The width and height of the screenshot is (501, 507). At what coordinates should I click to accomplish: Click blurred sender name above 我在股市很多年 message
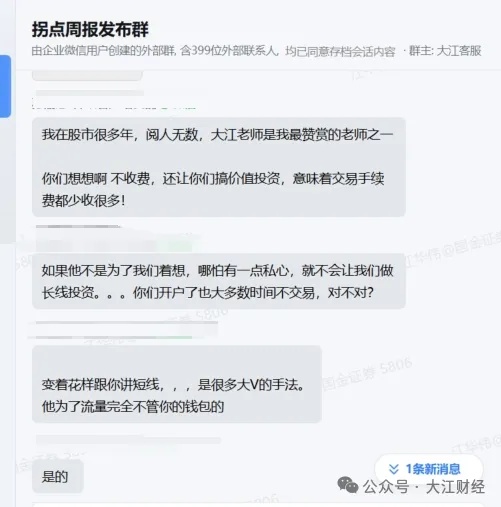tap(90, 93)
